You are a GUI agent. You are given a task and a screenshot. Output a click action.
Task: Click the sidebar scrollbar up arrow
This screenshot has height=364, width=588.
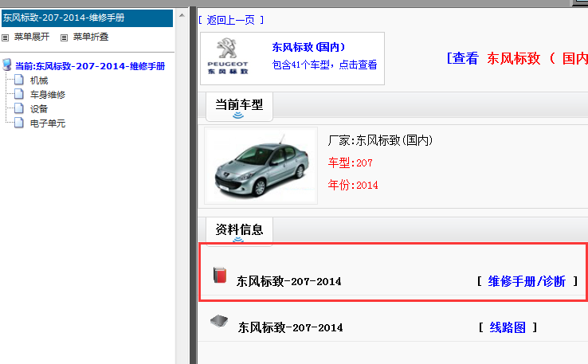(x=182, y=15)
